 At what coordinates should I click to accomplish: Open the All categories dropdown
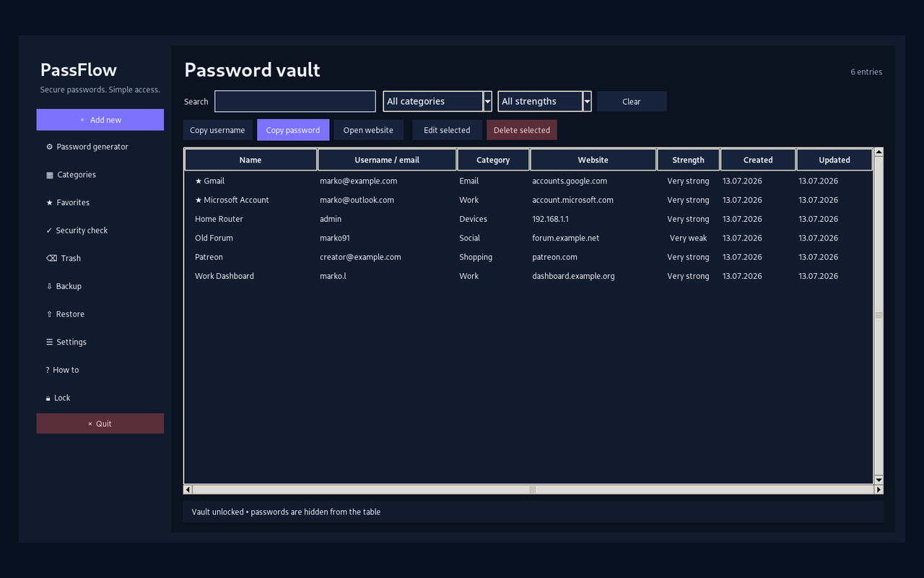pos(437,101)
